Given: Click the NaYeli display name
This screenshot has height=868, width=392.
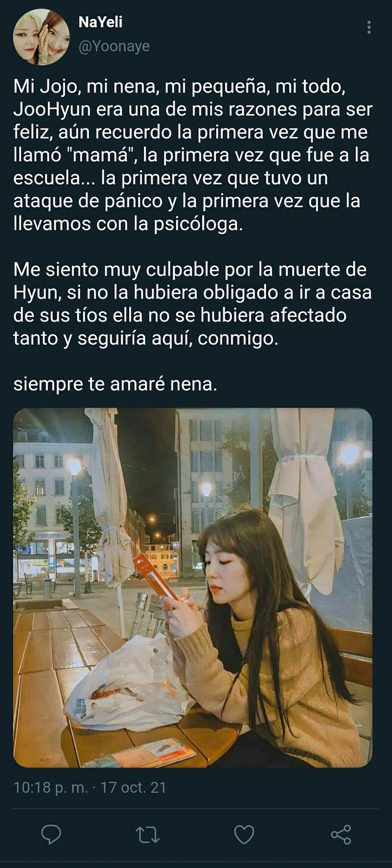Looking at the screenshot, I should click(100, 22).
